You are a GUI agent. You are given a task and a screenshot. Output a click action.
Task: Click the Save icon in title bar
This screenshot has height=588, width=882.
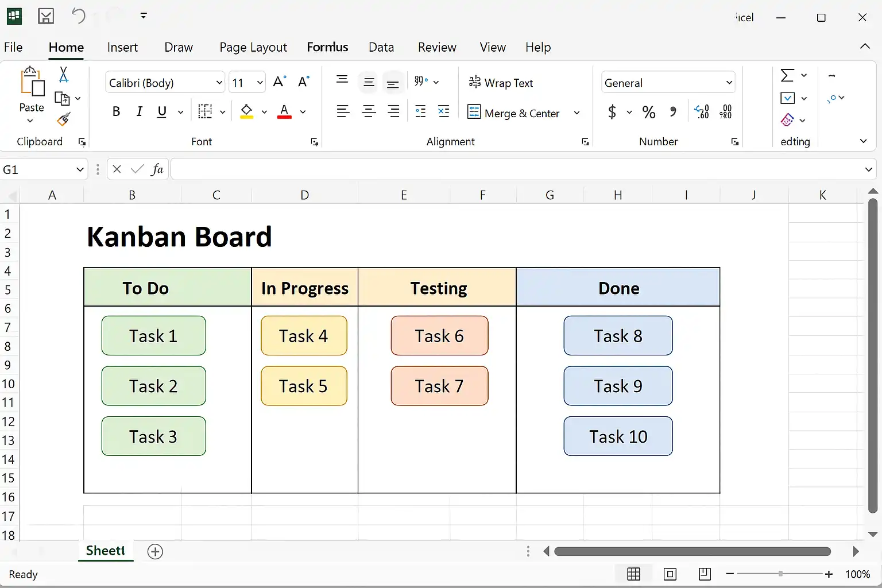46,16
